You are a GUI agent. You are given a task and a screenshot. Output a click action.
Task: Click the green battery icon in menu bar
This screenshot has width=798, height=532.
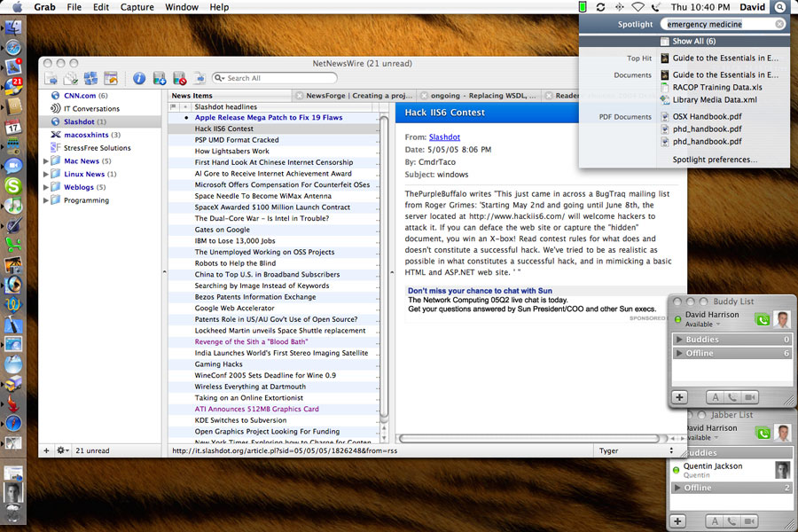tap(583, 7)
